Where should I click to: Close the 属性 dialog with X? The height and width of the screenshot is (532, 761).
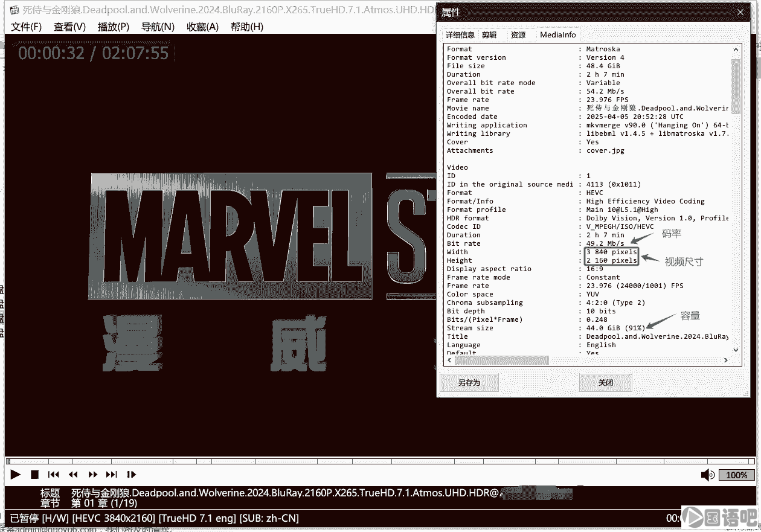coord(740,12)
